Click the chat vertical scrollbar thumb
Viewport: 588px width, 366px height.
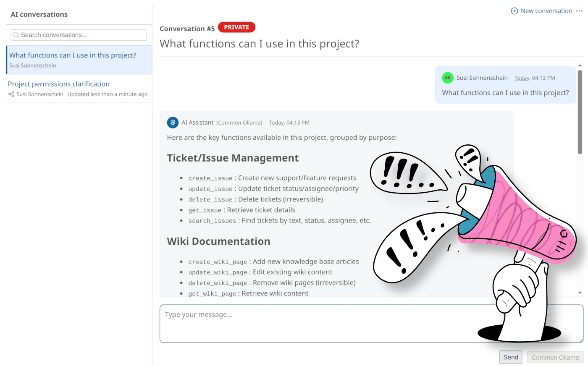tap(580, 111)
